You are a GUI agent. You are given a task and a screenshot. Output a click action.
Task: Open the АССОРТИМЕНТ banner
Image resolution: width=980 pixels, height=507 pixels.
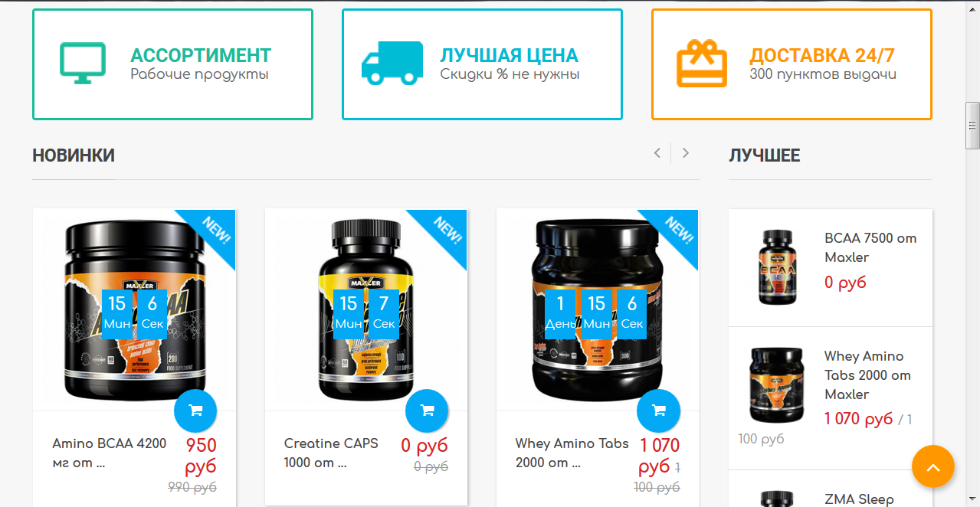172,64
